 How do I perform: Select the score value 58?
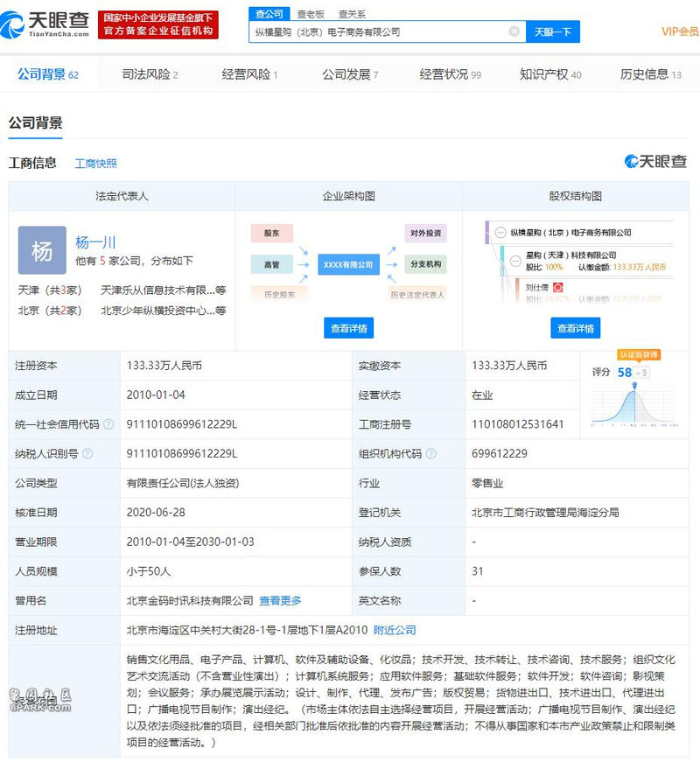click(625, 373)
